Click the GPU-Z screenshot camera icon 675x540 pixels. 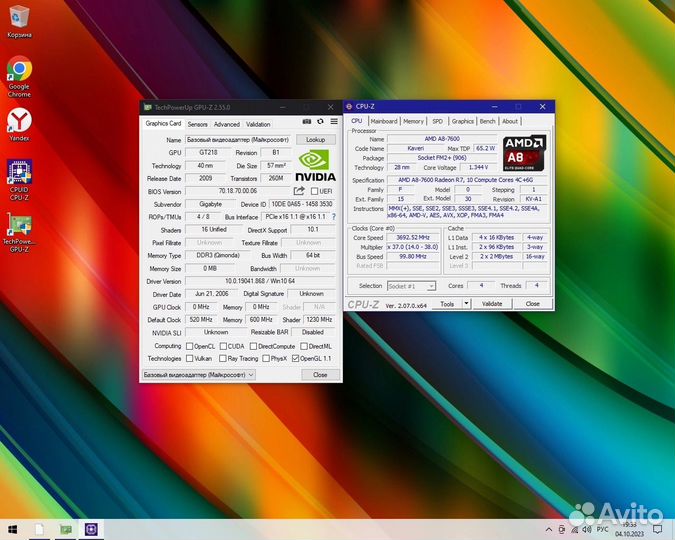click(x=307, y=122)
